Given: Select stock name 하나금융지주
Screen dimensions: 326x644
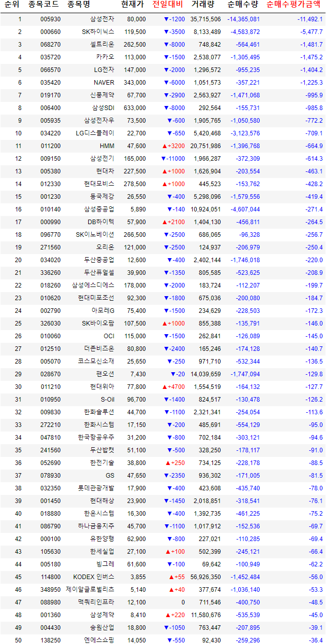Looking at the screenshot, I should [x=97, y=526].
